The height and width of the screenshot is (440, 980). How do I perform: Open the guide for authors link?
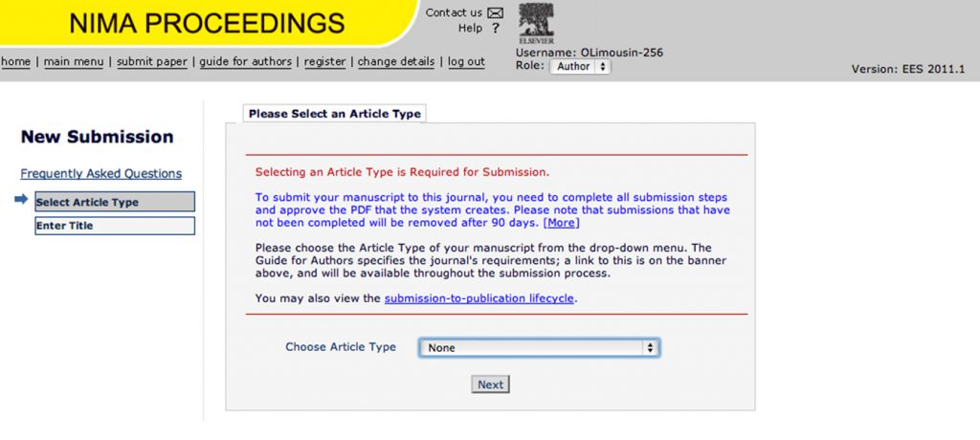(x=246, y=62)
